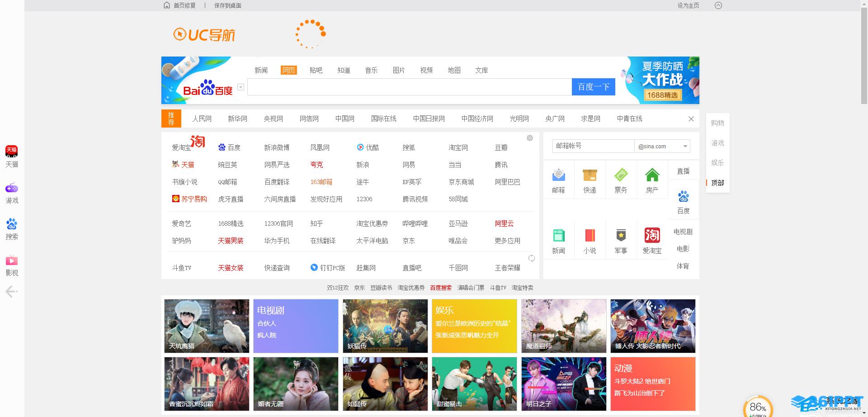Image resolution: width=868 pixels, height=417 pixels.
Task: Select the 图片 search tab
Action: [x=399, y=70]
